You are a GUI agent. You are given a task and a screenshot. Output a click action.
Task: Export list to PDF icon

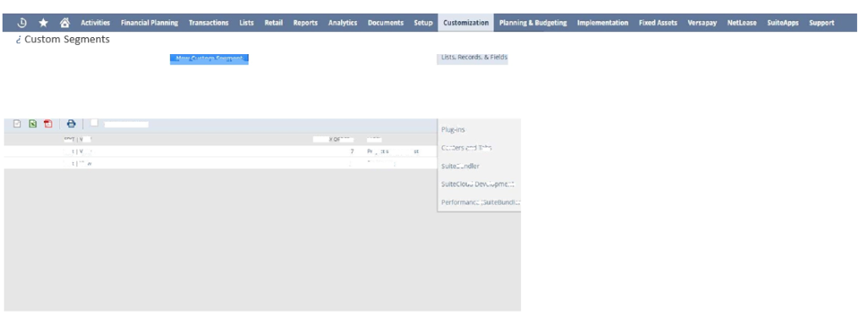[48, 124]
